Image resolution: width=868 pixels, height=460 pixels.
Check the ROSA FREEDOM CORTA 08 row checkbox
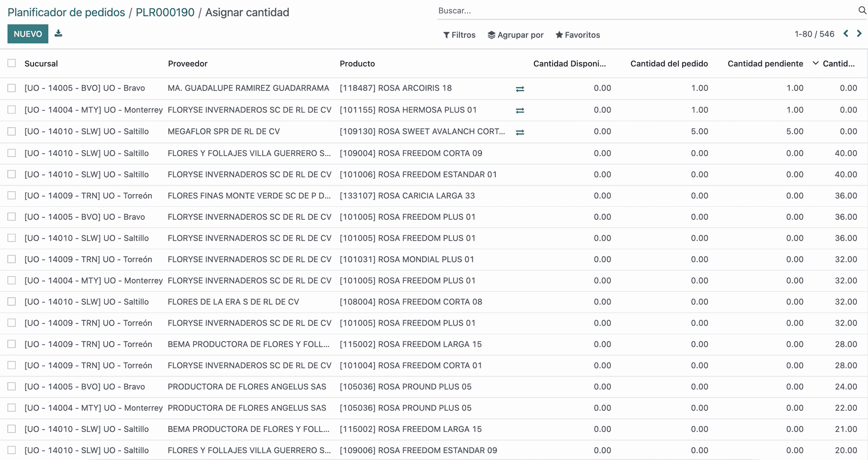coord(12,302)
